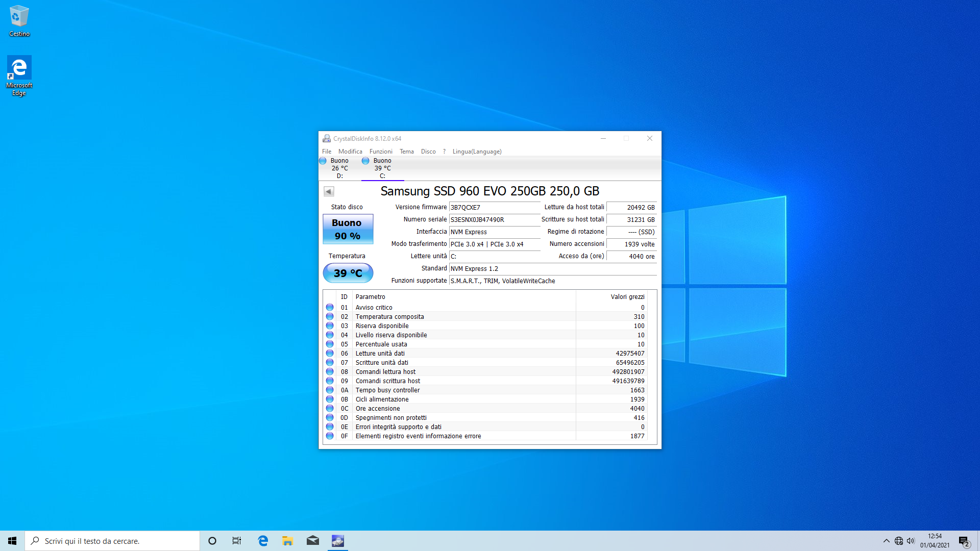980x551 pixels.
Task: Click the CrystalDiskInfo title bar icon
Action: 327,138
